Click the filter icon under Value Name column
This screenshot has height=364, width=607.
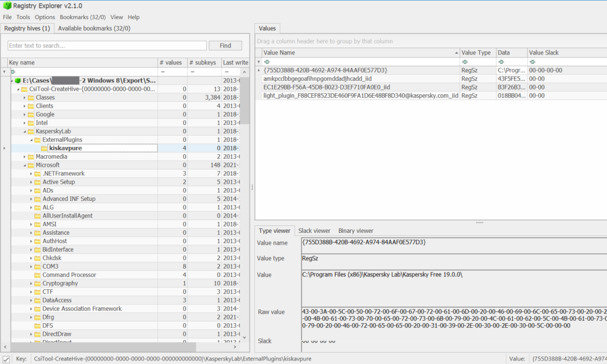pyautogui.click(x=267, y=62)
